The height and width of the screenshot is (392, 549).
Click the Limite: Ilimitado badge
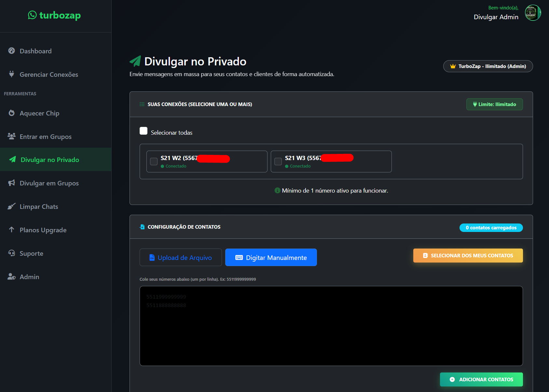(495, 104)
